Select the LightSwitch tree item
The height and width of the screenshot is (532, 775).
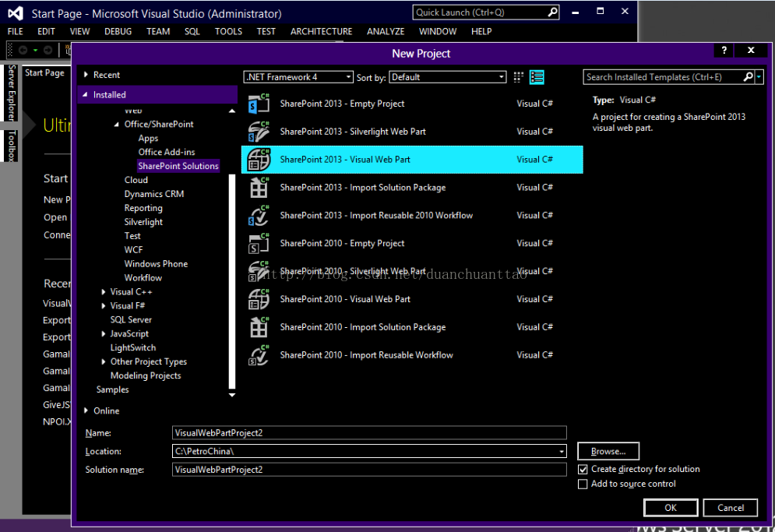(x=133, y=347)
